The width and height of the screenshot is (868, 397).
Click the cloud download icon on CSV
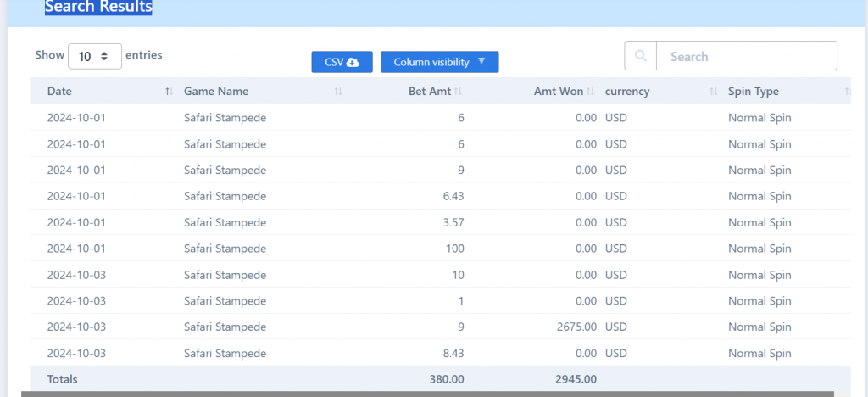(353, 62)
